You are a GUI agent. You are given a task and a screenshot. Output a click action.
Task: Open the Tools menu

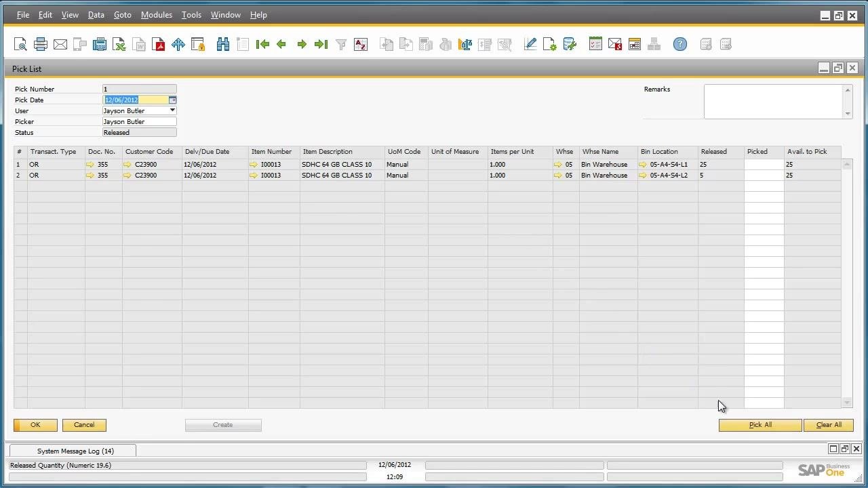191,15
